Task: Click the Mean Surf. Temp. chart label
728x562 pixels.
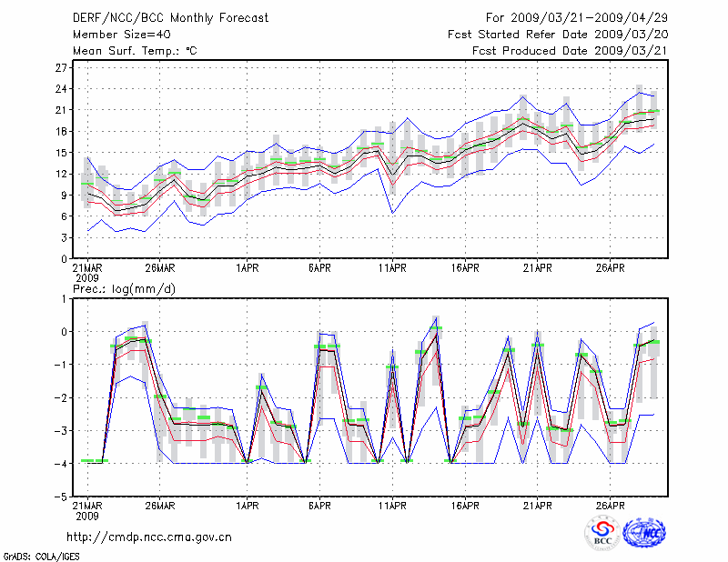Action: [134, 51]
